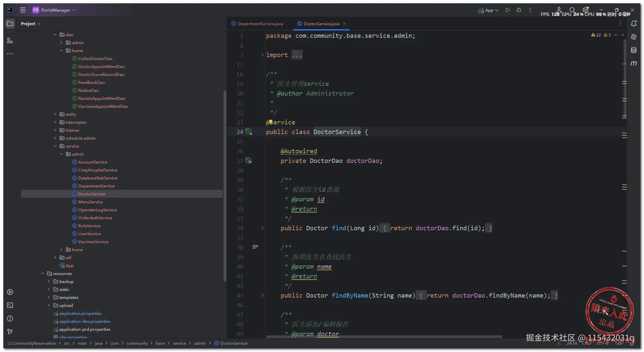Screen dimensions: 644x352
Task: Collapse the dao package
Action: click(x=55, y=35)
